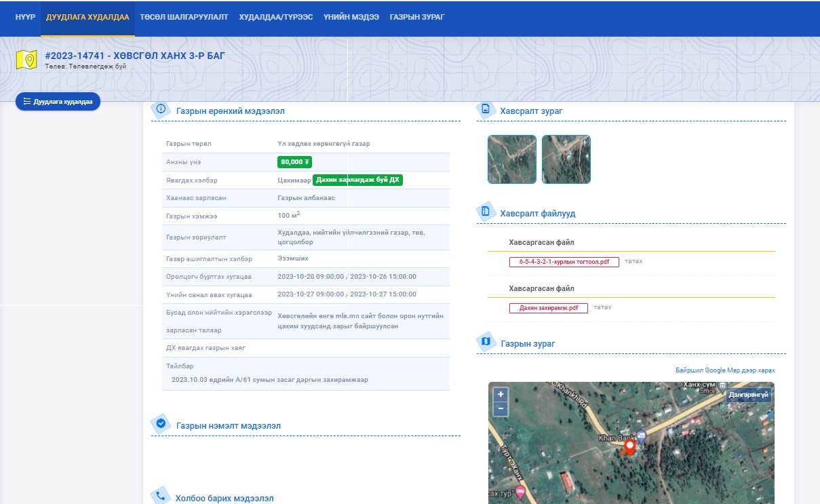Click the 80,000 ₮ starting price badge

295,162
